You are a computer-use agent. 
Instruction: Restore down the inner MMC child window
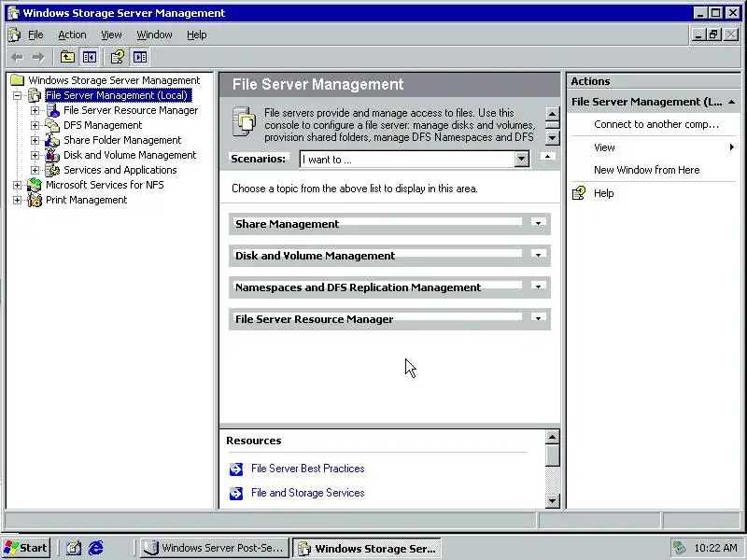click(713, 35)
